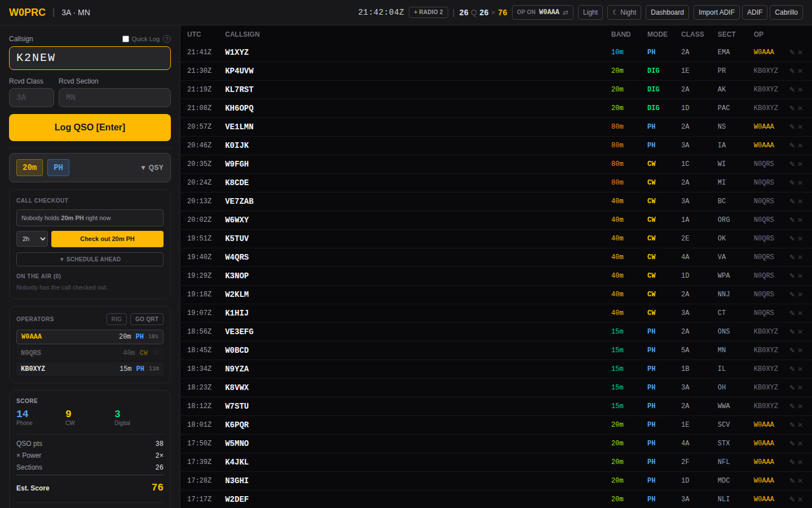
Task: Delete the W1XYZ log entry
Action: tap(800, 52)
